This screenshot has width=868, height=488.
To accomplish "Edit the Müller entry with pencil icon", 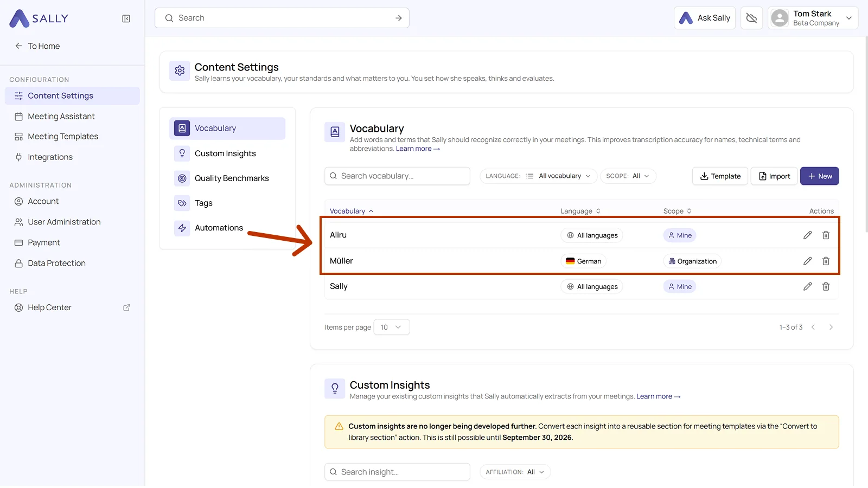I will [807, 261].
